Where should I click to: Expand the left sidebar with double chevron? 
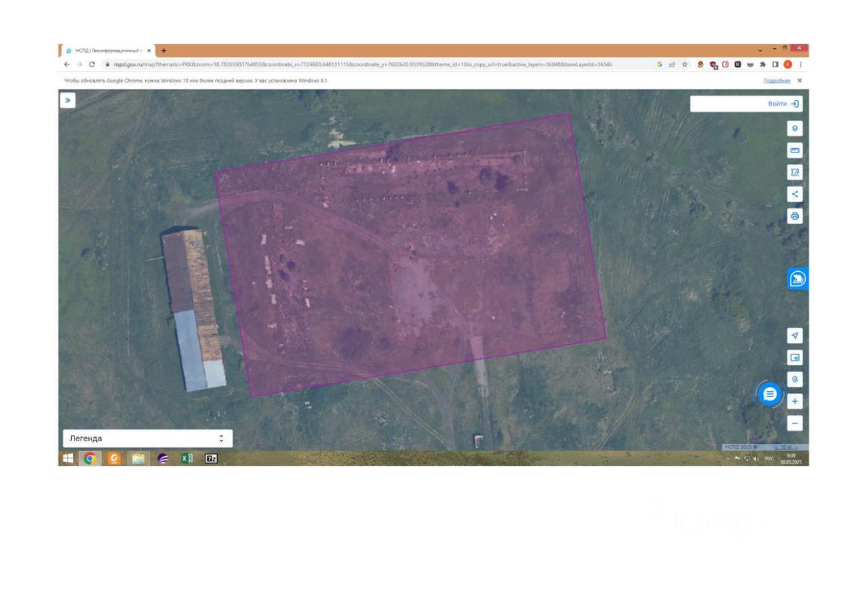point(68,100)
